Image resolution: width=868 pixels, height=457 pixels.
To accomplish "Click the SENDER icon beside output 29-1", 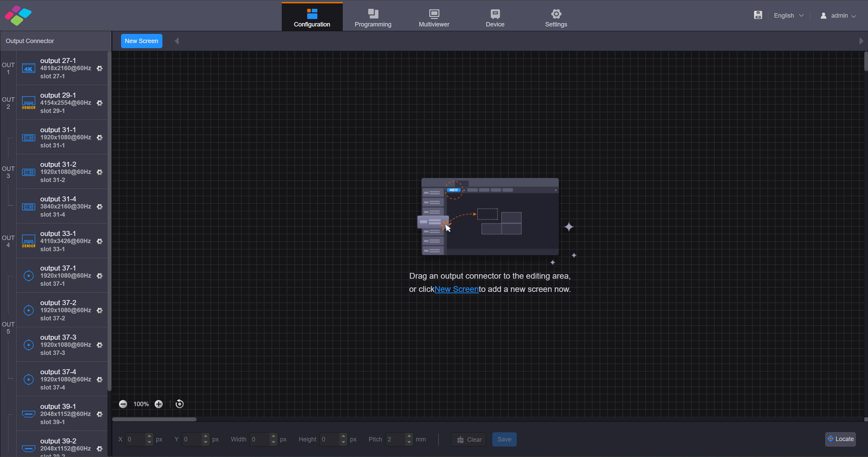I will (x=28, y=103).
